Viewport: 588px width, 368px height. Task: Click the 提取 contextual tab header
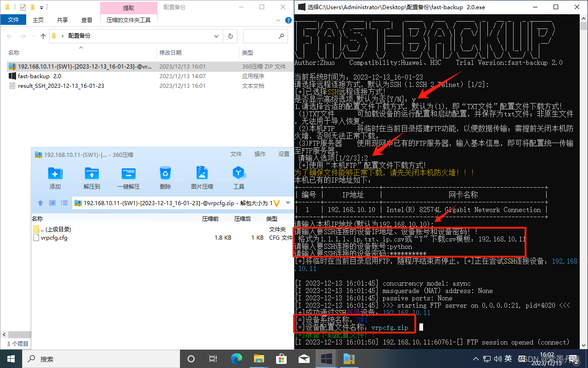(129, 8)
